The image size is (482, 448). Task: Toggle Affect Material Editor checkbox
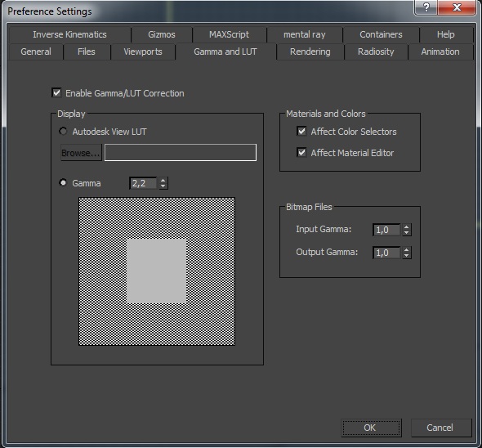point(301,153)
